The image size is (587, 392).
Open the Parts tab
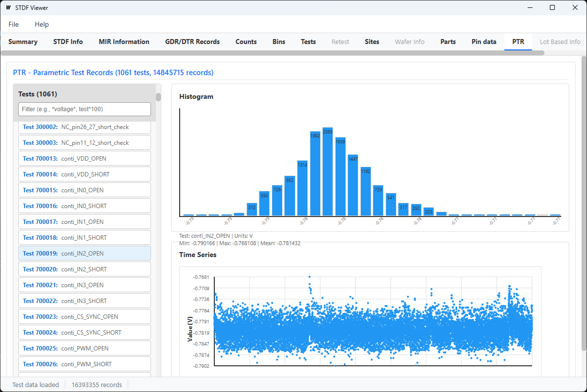point(447,42)
